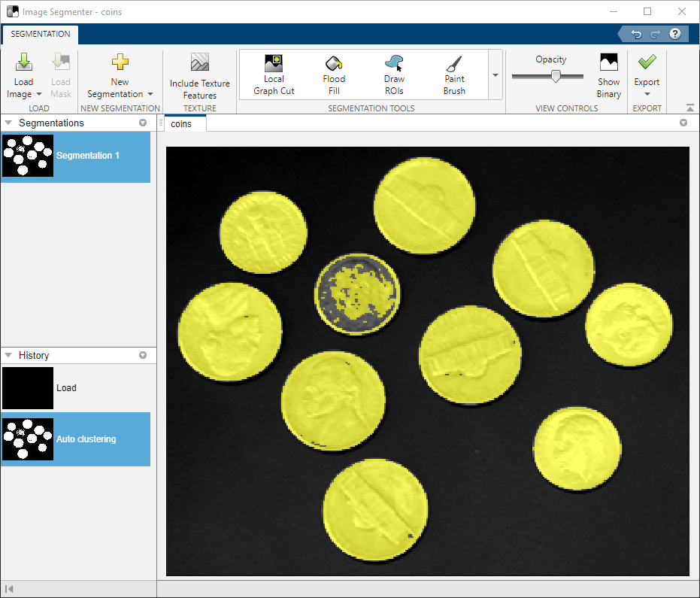This screenshot has height=598, width=700.
Task: Collapse the Segmentations panel
Action: point(8,123)
